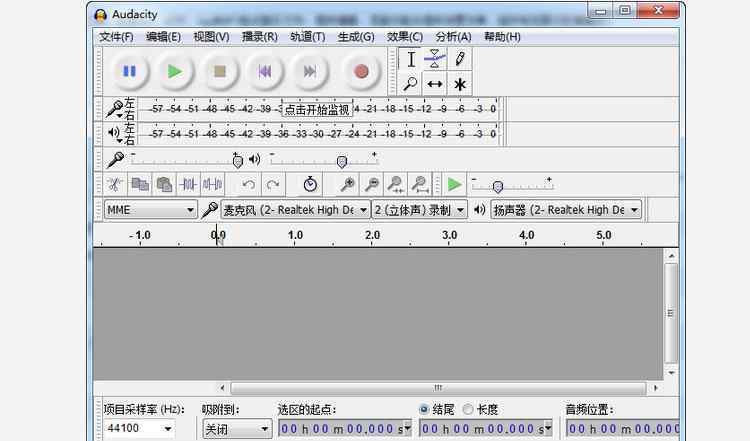
Task: Open the 轨道(T) menu
Action: coord(308,37)
